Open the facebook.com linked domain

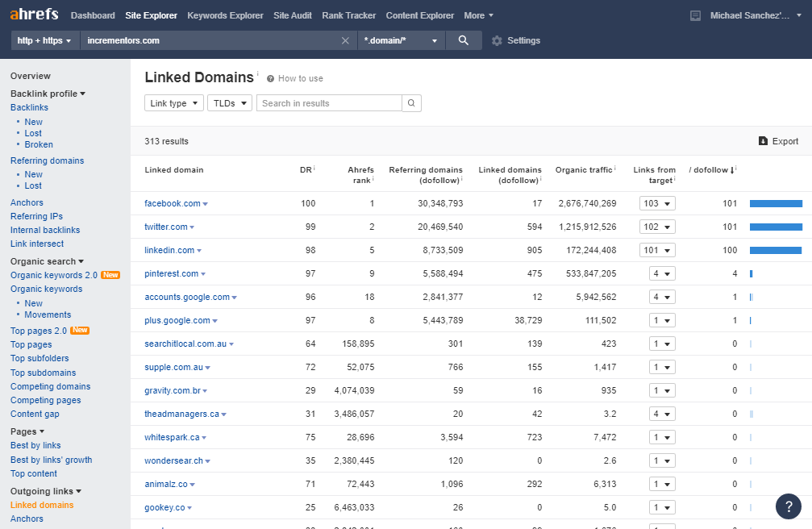pyautogui.click(x=173, y=204)
